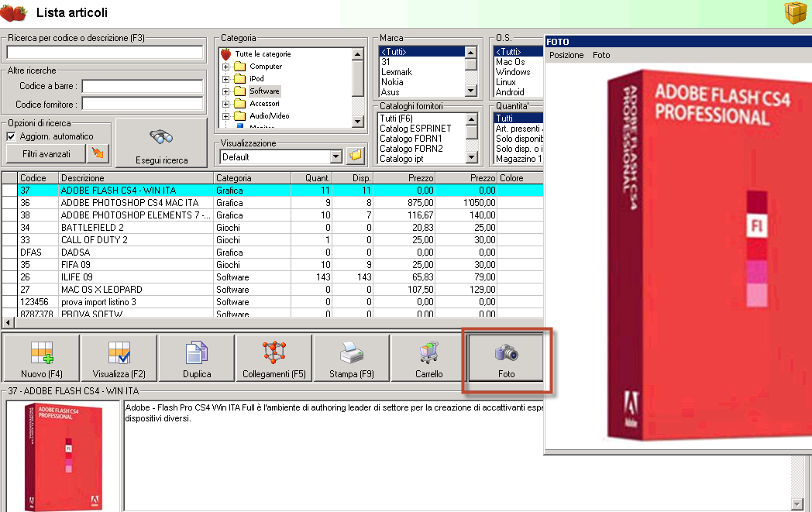Click flame icon beside Filtri avanzati
812x512 pixels.
click(98, 153)
